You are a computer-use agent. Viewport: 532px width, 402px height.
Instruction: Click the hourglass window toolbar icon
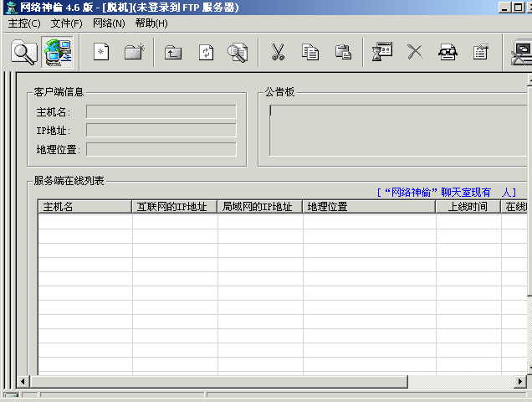pos(382,52)
